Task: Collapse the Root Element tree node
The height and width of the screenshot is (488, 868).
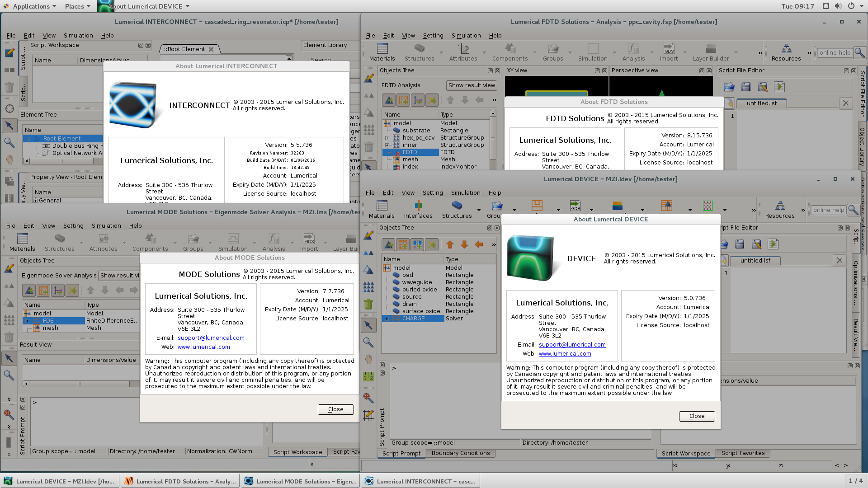Action: [28, 139]
